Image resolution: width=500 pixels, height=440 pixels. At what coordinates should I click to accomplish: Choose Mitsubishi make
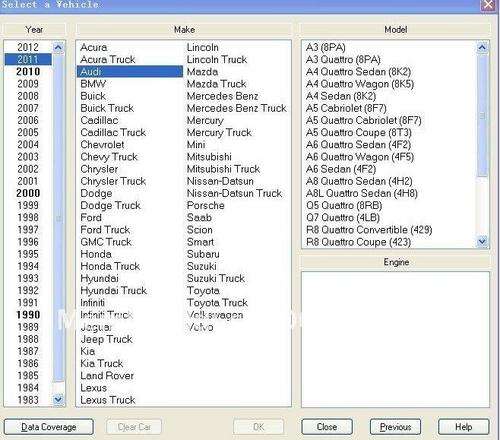[x=209, y=157]
